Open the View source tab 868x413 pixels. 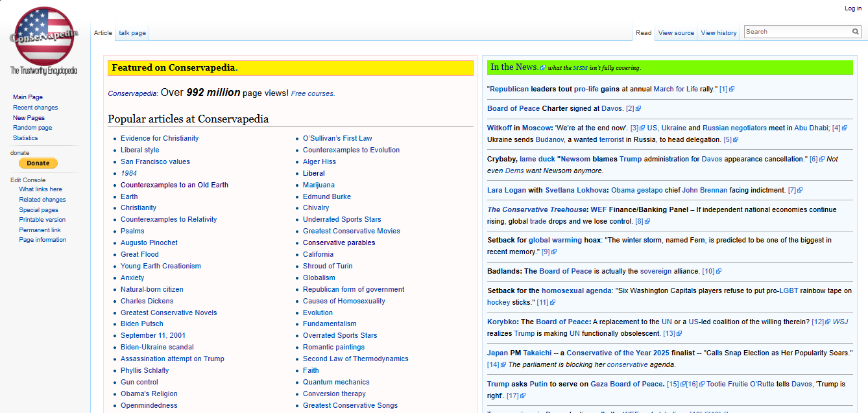click(676, 33)
